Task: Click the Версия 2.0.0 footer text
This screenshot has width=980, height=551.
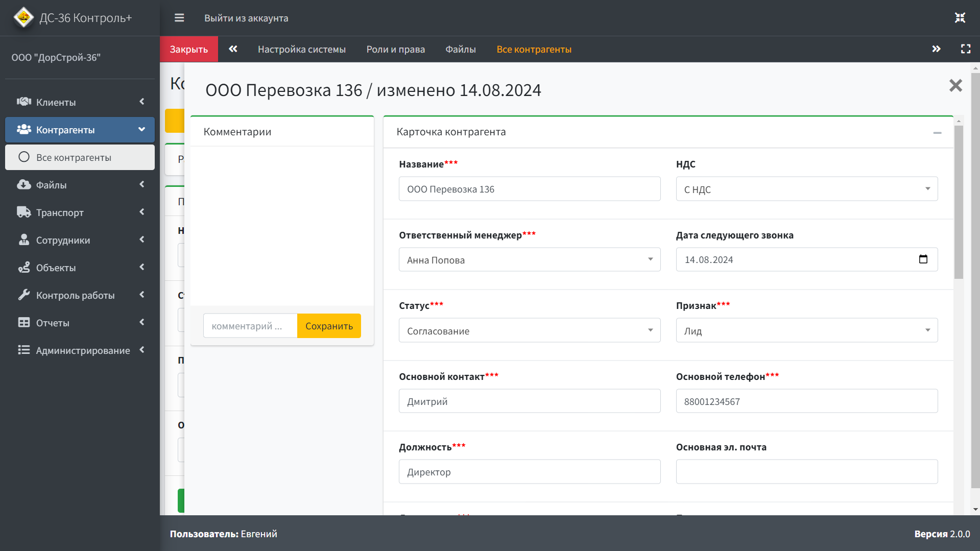Action: [942, 534]
